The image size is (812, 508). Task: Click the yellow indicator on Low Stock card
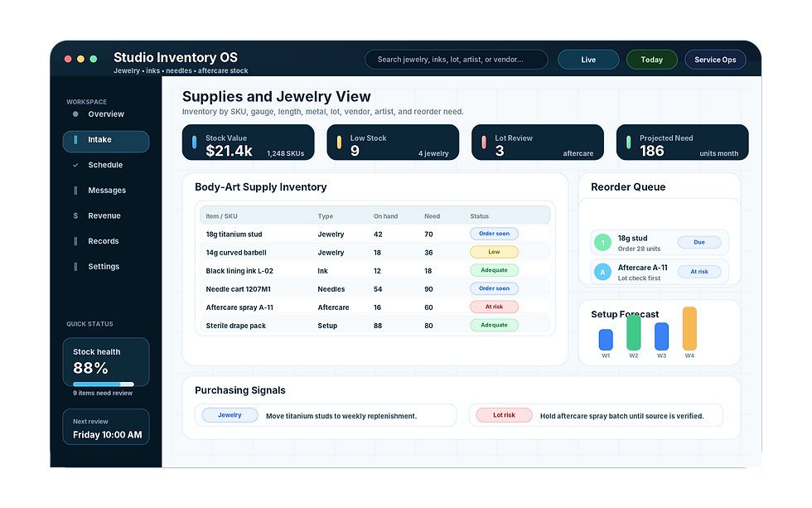(x=339, y=142)
